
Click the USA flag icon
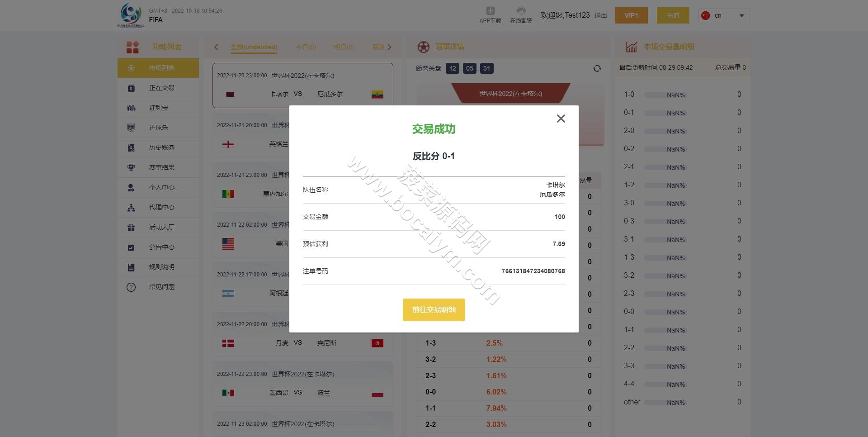tap(228, 244)
